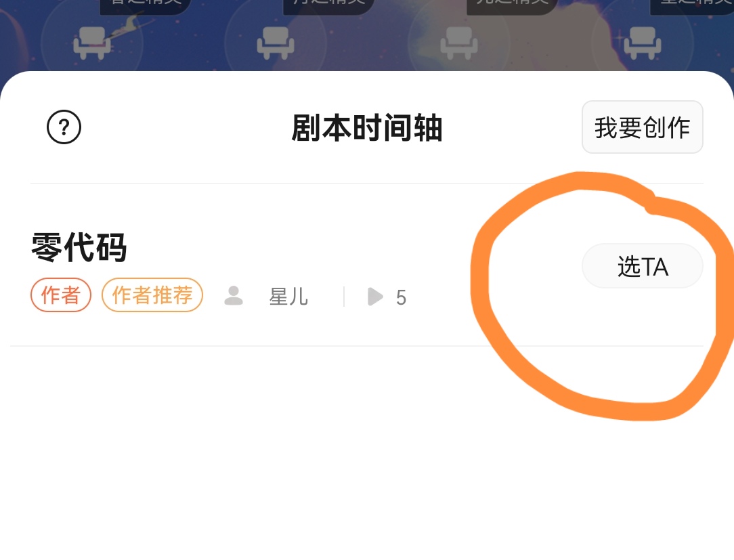Select the second empty sofa seat

(276, 43)
